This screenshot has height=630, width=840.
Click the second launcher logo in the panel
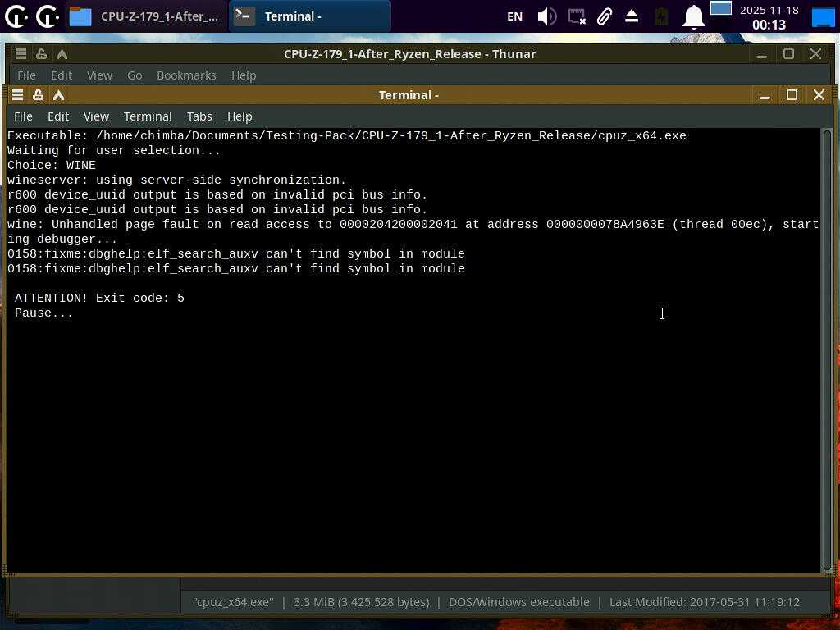(x=47, y=16)
